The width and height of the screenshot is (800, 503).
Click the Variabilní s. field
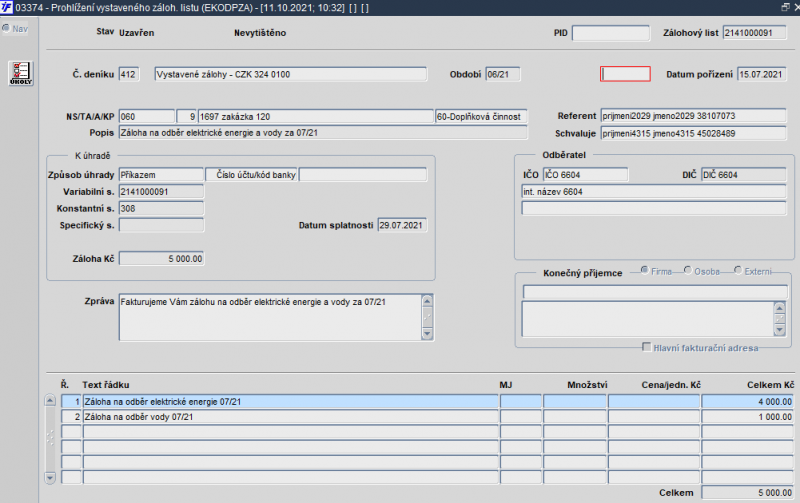(x=161, y=192)
